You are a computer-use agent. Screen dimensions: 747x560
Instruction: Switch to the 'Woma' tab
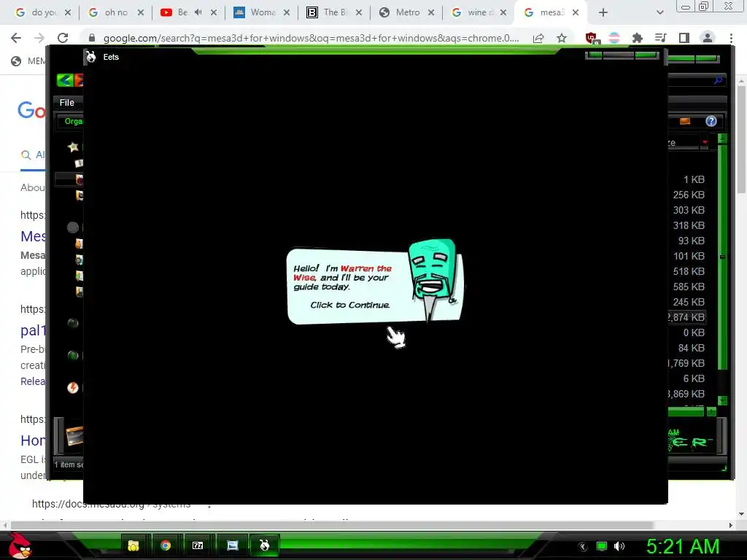262,12
